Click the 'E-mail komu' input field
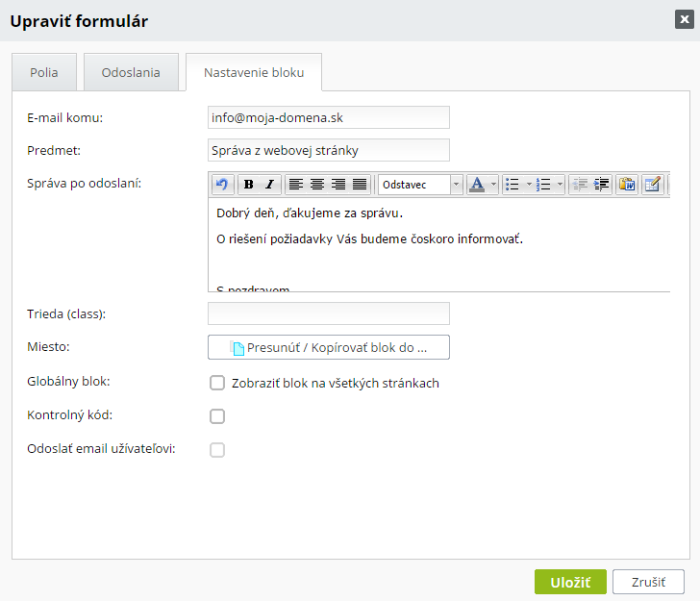This screenshot has height=601, width=700. pos(329,117)
